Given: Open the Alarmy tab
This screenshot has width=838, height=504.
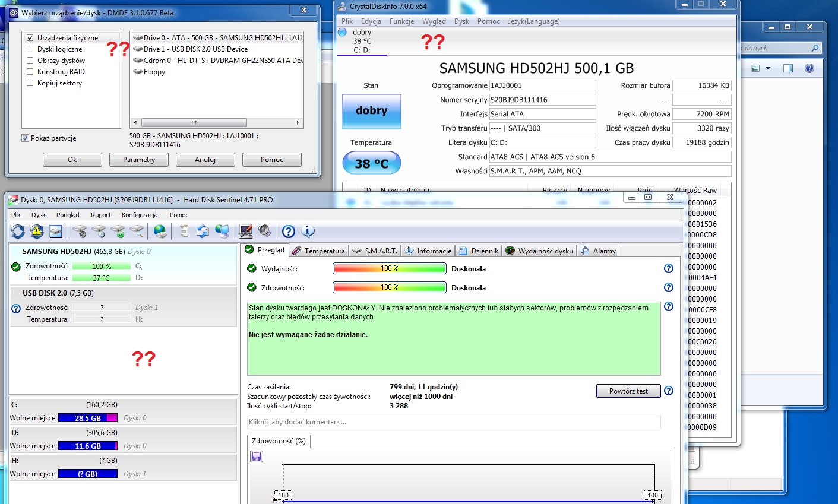Looking at the screenshot, I should click(599, 251).
